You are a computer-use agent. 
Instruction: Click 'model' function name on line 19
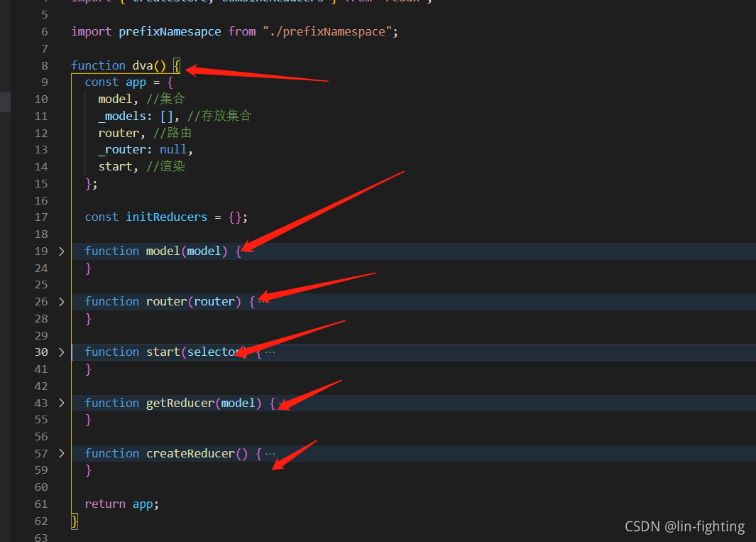pos(163,251)
